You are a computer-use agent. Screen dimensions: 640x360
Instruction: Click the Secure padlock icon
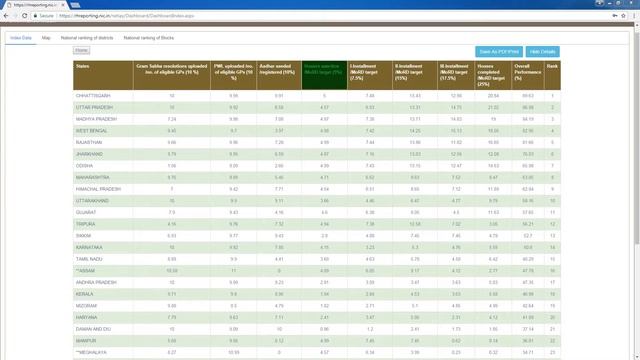36,16
